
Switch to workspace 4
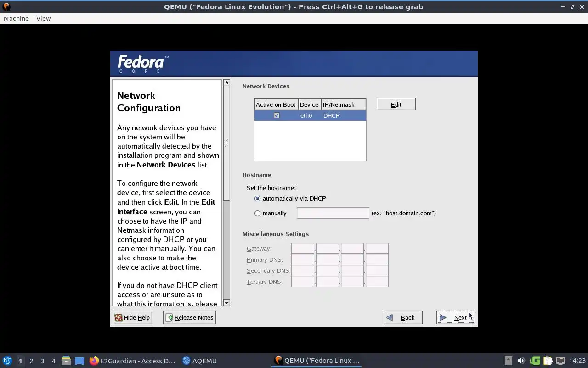[53, 361]
